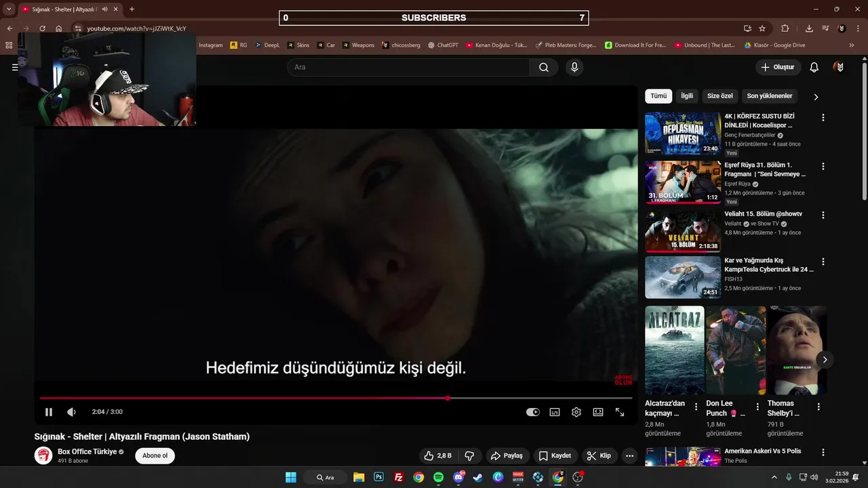Viewport: 868px width, 488px height.
Task: Click the magnifier search button
Action: 544,67
